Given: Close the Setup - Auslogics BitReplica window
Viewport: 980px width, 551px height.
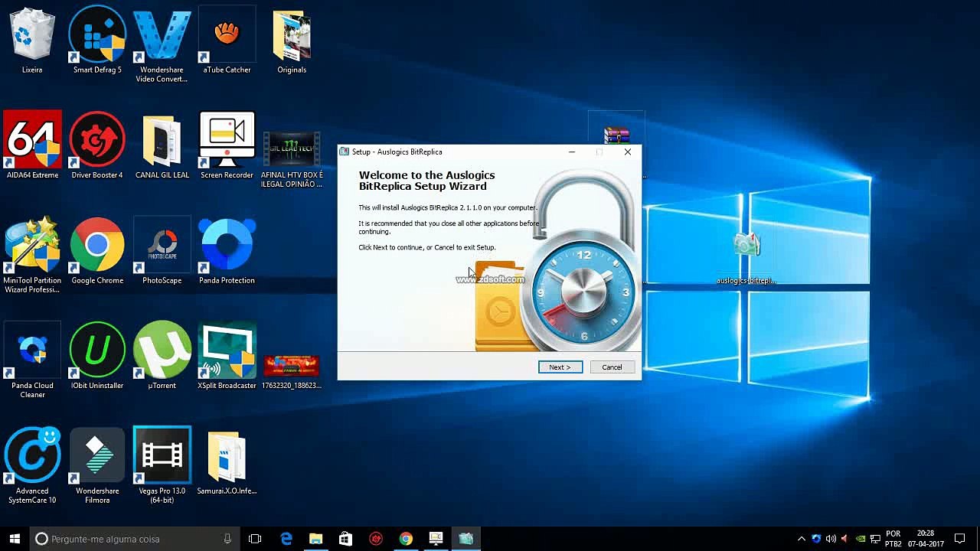Looking at the screenshot, I should pyautogui.click(x=628, y=152).
